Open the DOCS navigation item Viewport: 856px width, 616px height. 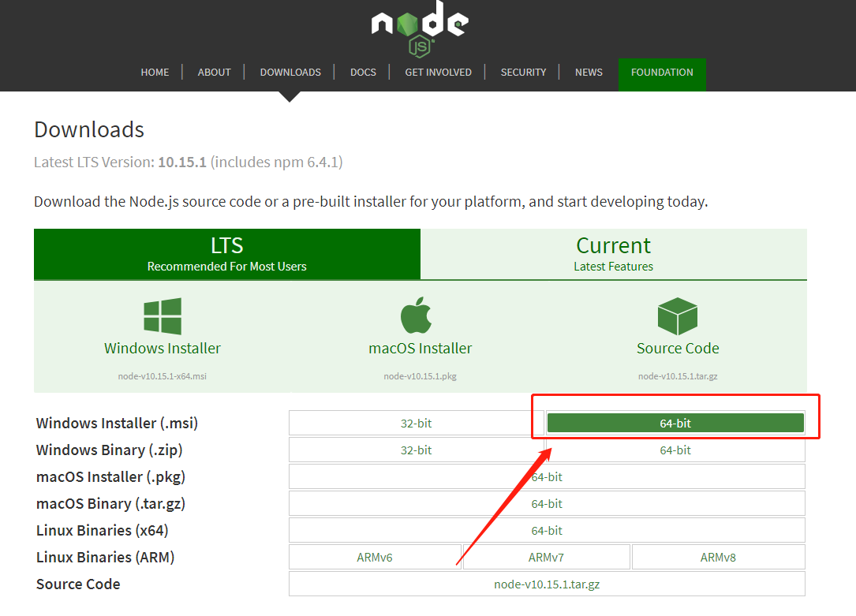click(363, 72)
